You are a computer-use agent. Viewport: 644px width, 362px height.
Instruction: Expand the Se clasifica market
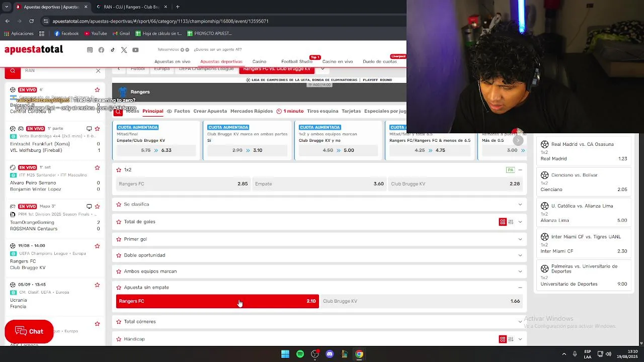(520, 204)
